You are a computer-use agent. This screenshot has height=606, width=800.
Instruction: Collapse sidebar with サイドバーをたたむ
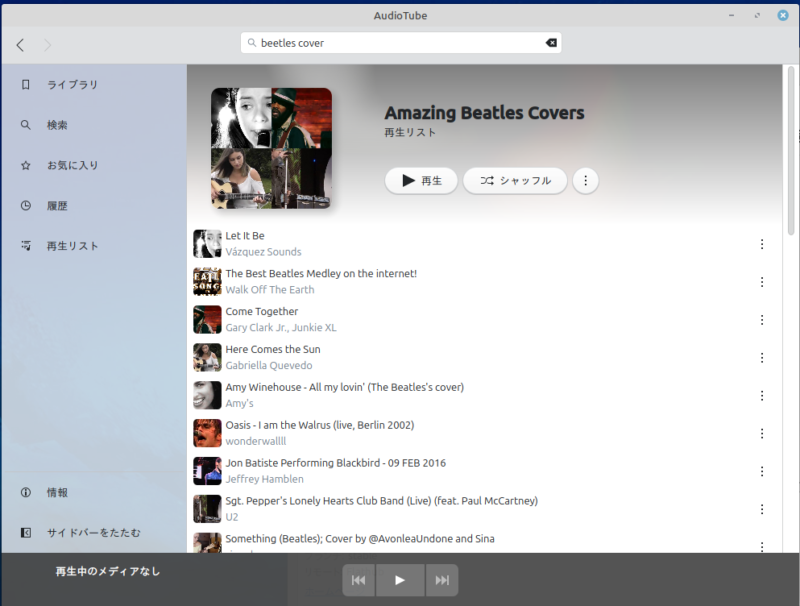click(x=93, y=532)
